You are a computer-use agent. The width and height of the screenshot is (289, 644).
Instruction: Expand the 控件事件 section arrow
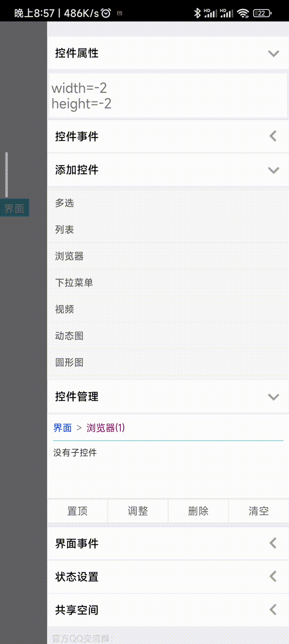click(273, 136)
